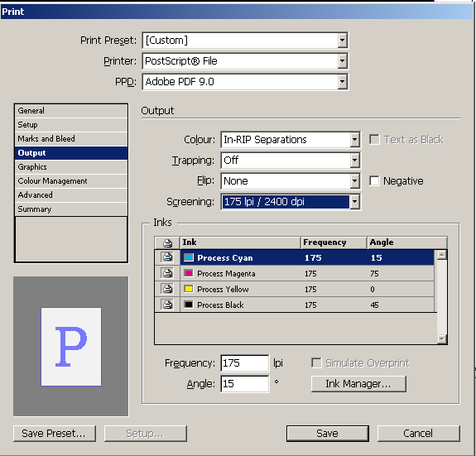Click the yellow colour swatch

189,289
